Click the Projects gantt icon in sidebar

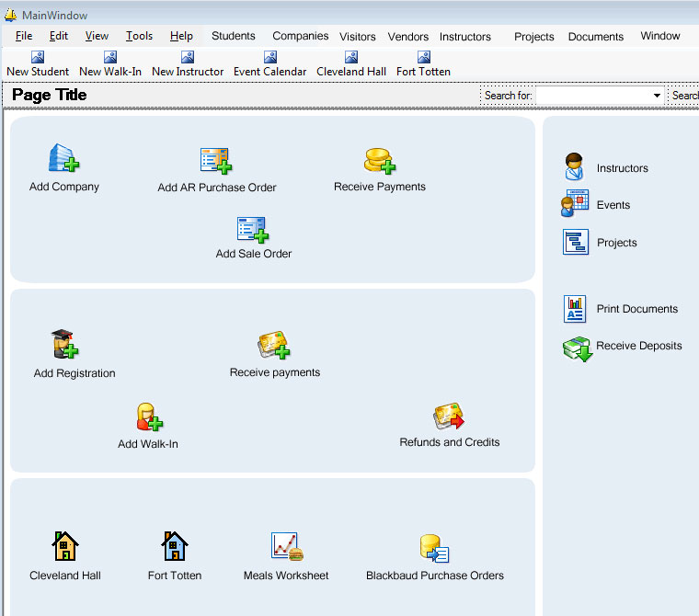click(576, 242)
